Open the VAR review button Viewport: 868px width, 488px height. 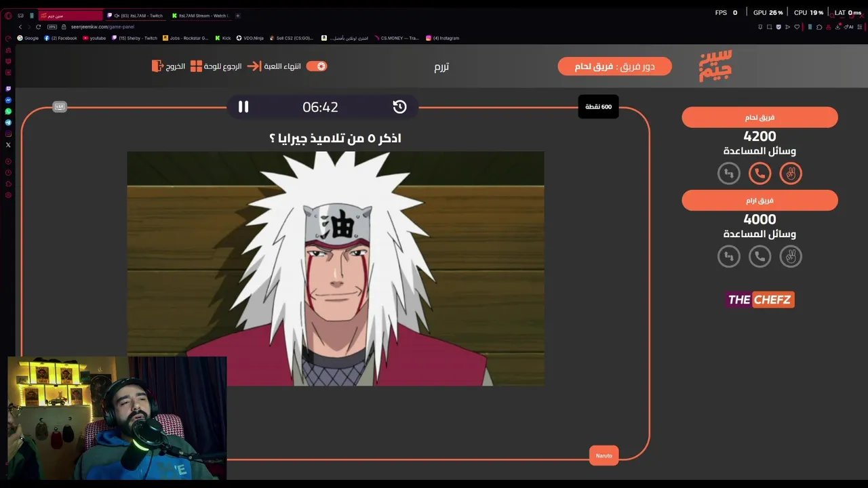[60, 107]
